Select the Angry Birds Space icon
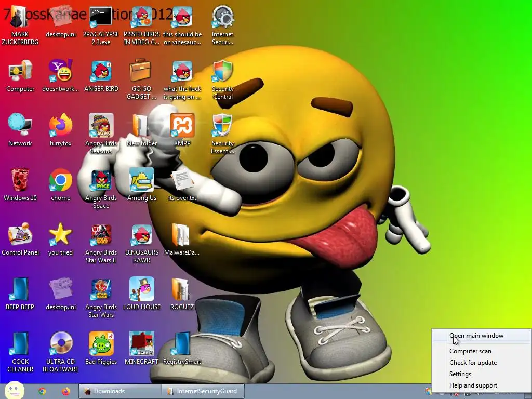The height and width of the screenshot is (399, 532). pyautogui.click(x=101, y=189)
